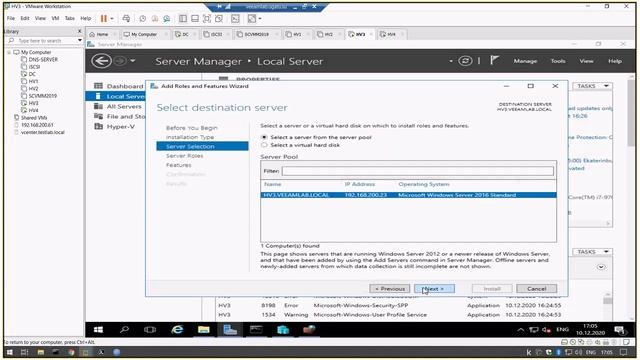640x360 pixels.
Task: Click the Features wizard step
Action: 178,165
